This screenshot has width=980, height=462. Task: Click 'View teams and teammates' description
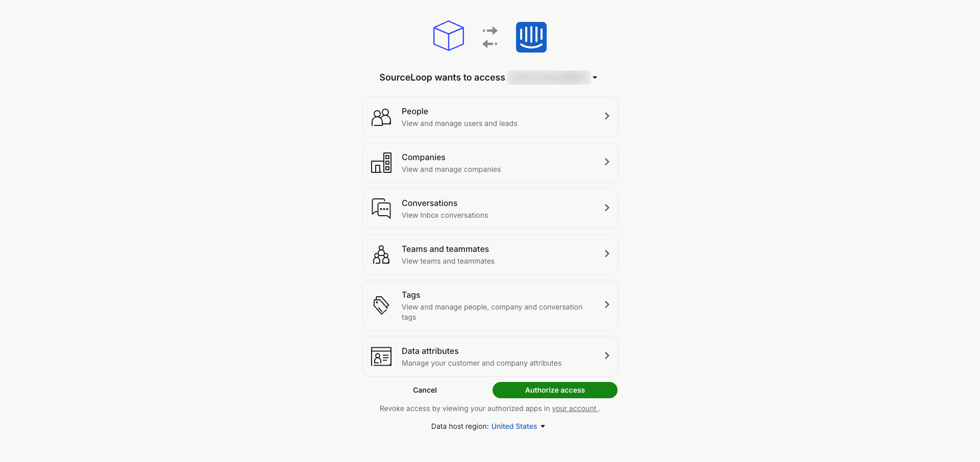pyautogui.click(x=448, y=261)
